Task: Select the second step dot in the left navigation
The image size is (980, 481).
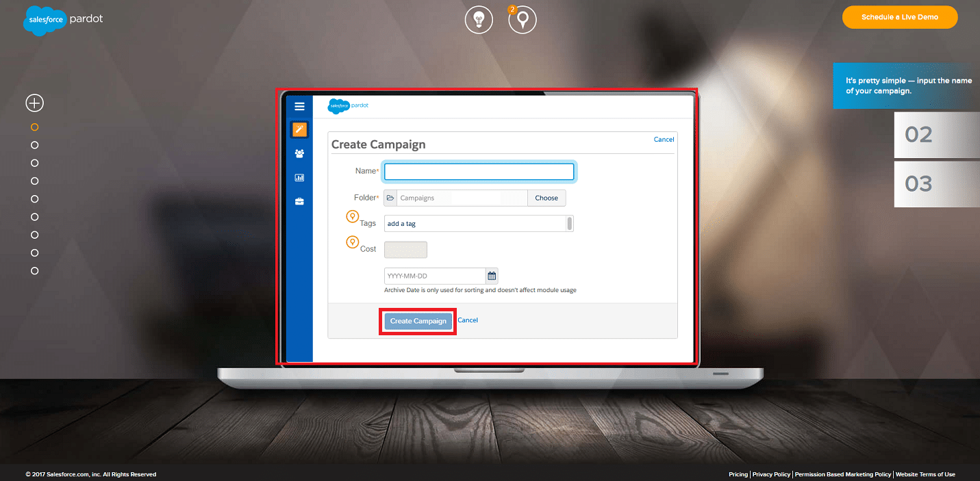Action: point(35,145)
